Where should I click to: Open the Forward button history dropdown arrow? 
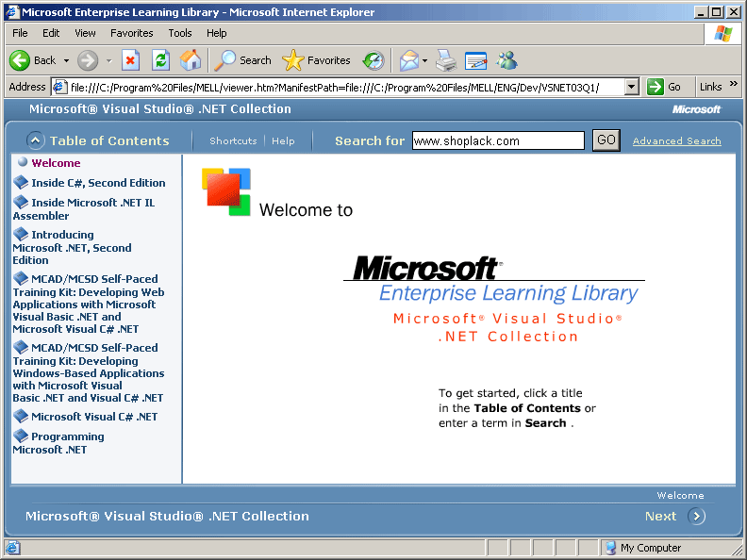pos(109,61)
